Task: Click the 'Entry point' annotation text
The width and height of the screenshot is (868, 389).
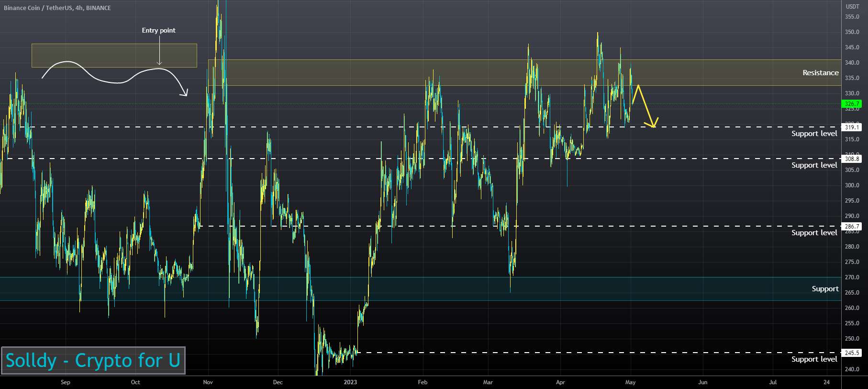Action: click(158, 30)
